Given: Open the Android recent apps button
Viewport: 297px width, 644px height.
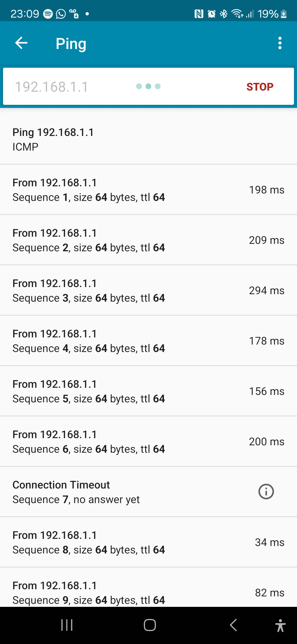Looking at the screenshot, I should click(x=67, y=625).
